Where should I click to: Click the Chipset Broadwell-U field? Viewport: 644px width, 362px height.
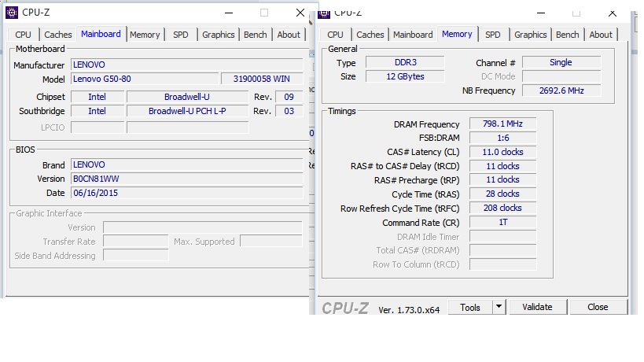(x=187, y=97)
